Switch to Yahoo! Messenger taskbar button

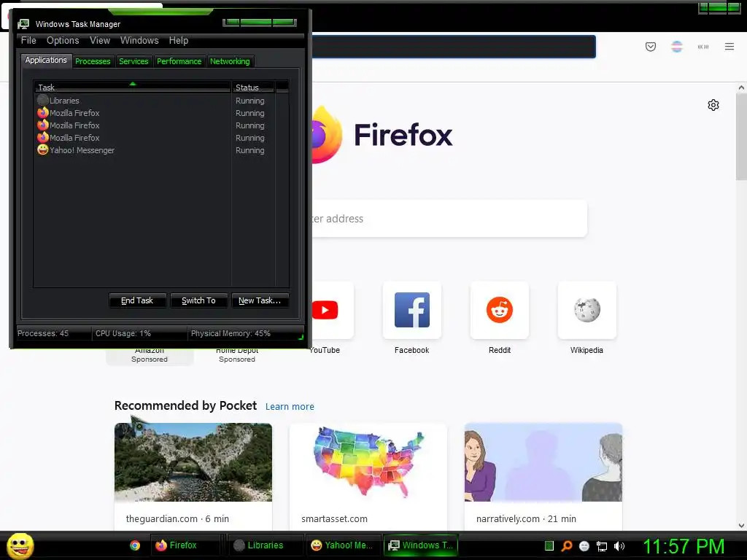click(343, 545)
